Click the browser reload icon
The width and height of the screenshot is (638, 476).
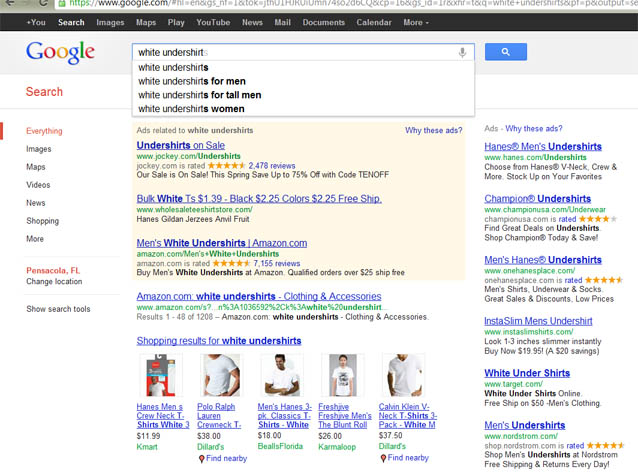(43, 3)
